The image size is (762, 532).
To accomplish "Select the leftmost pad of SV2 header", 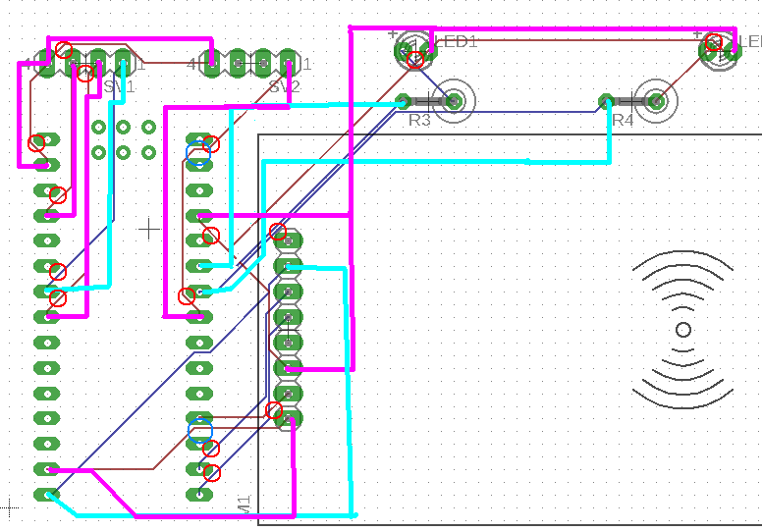I will [213, 64].
